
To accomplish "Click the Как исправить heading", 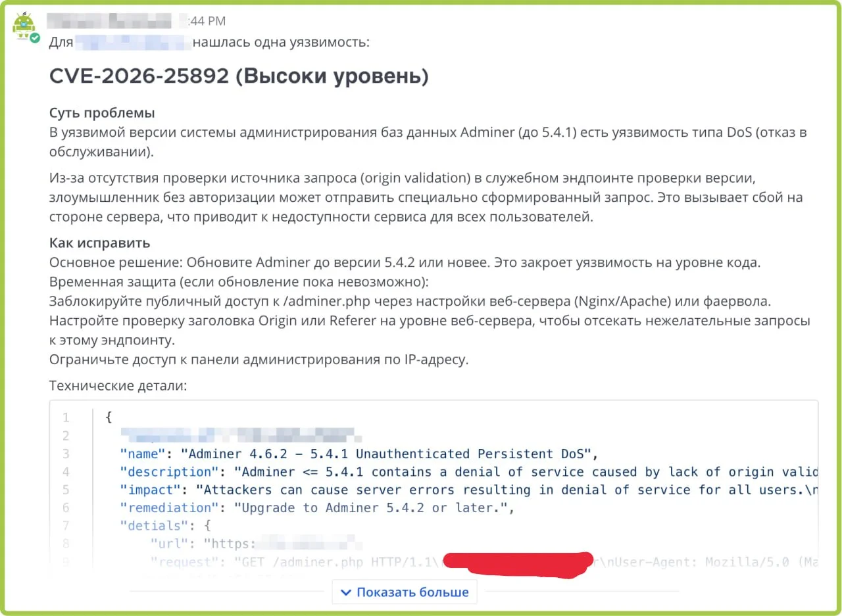I will point(99,243).
